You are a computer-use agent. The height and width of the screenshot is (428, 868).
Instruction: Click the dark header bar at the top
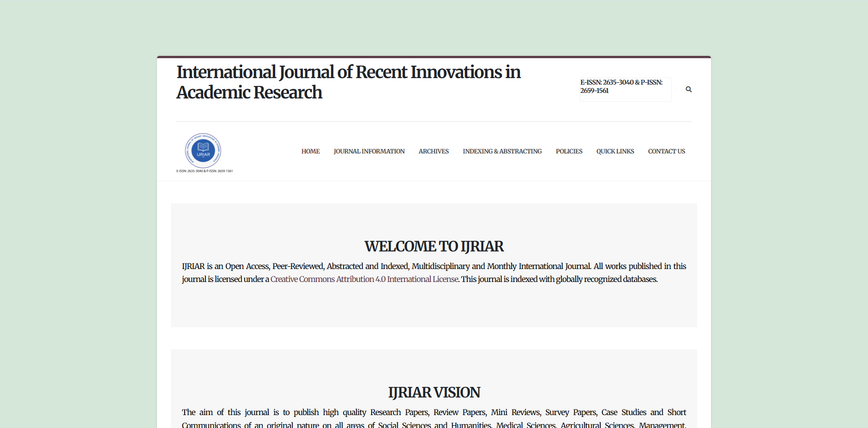(434, 56)
